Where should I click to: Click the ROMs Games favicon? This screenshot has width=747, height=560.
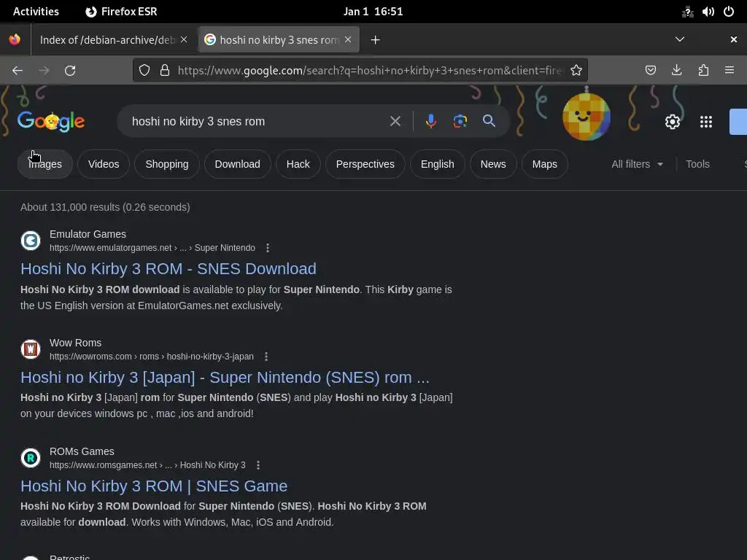31,458
